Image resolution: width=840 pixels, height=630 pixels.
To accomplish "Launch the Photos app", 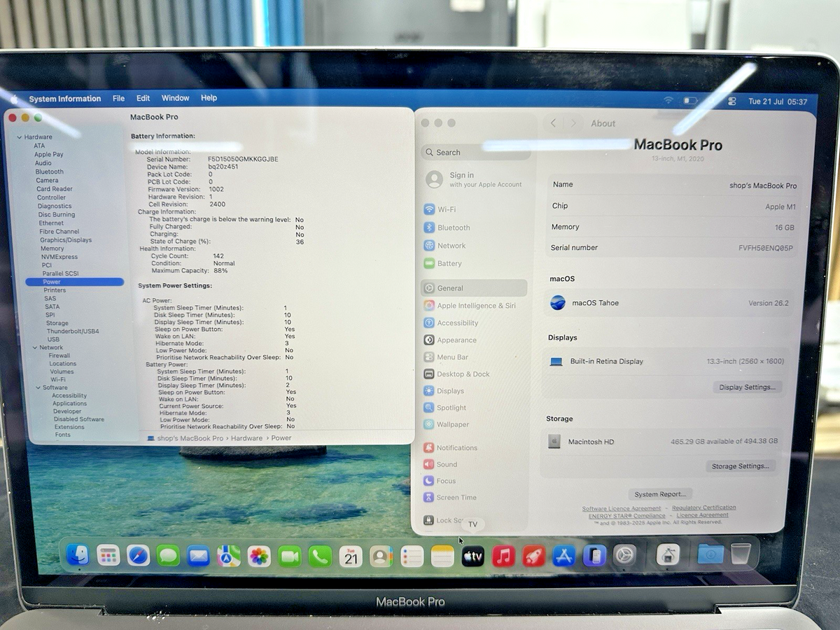I will pyautogui.click(x=259, y=556).
